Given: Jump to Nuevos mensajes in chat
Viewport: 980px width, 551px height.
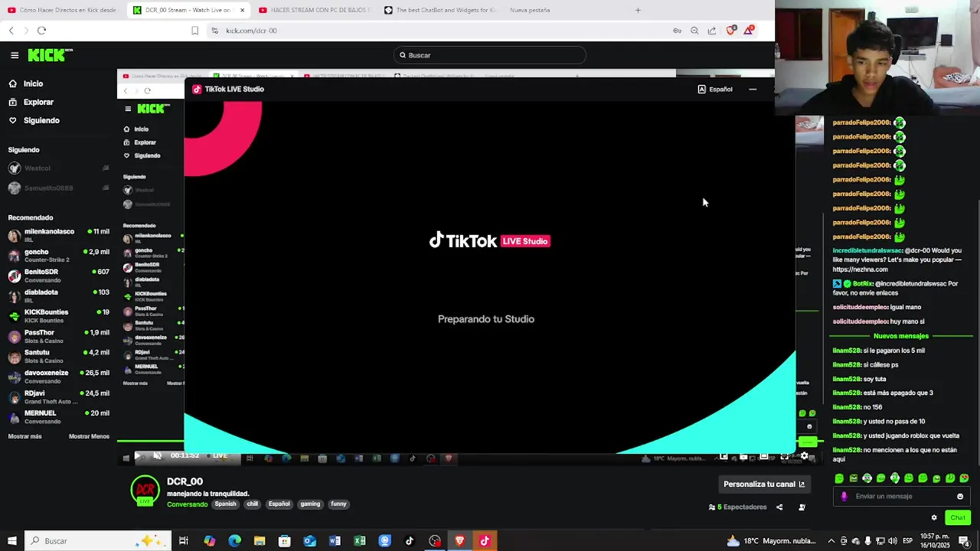Looking at the screenshot, I should click(x=901, y=336).
